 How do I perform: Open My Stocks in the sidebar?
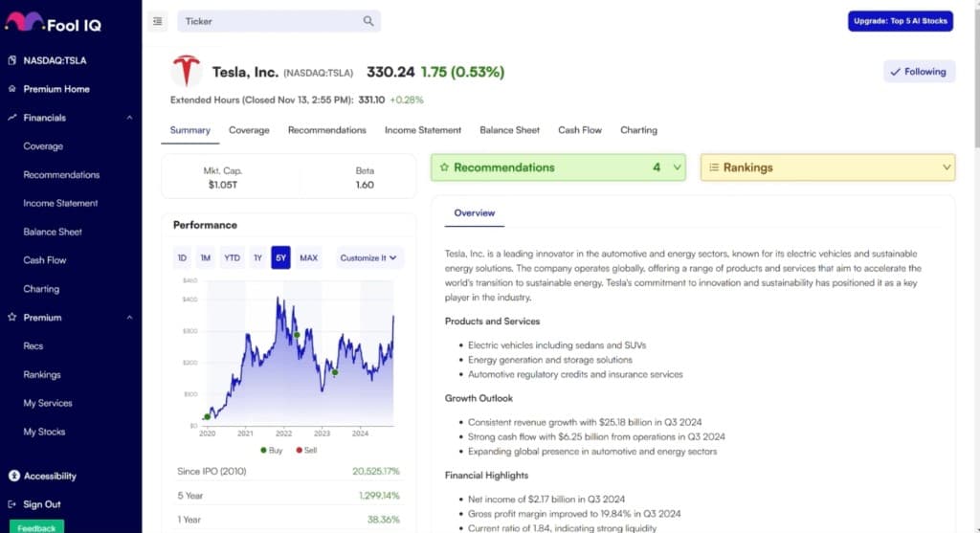click(44, 432)
